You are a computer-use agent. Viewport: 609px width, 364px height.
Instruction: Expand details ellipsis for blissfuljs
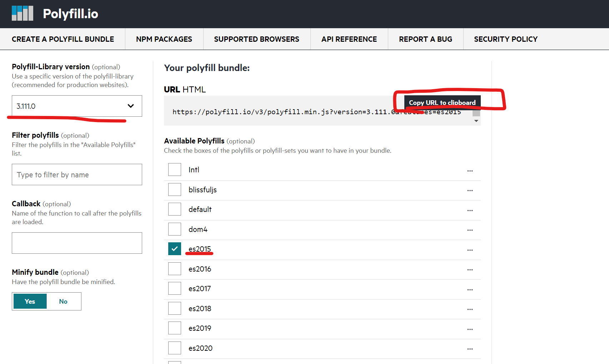470,191
